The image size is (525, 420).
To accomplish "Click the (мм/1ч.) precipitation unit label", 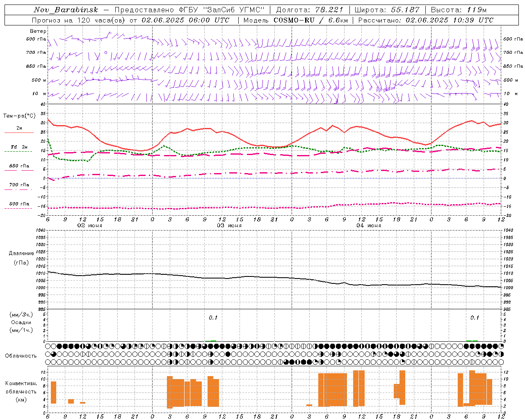I will [21, 330].
